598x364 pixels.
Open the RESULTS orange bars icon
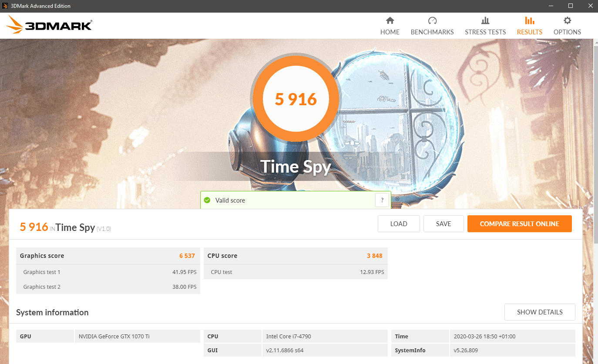tap(530, 20)
